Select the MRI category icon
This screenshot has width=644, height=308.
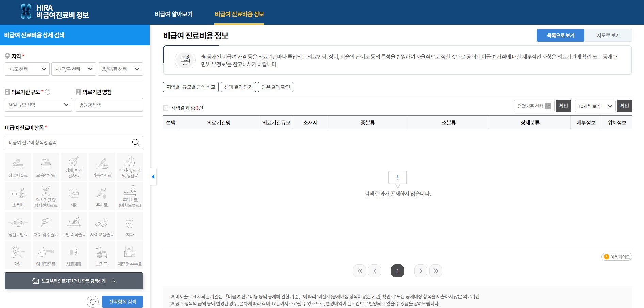(74, 195)
